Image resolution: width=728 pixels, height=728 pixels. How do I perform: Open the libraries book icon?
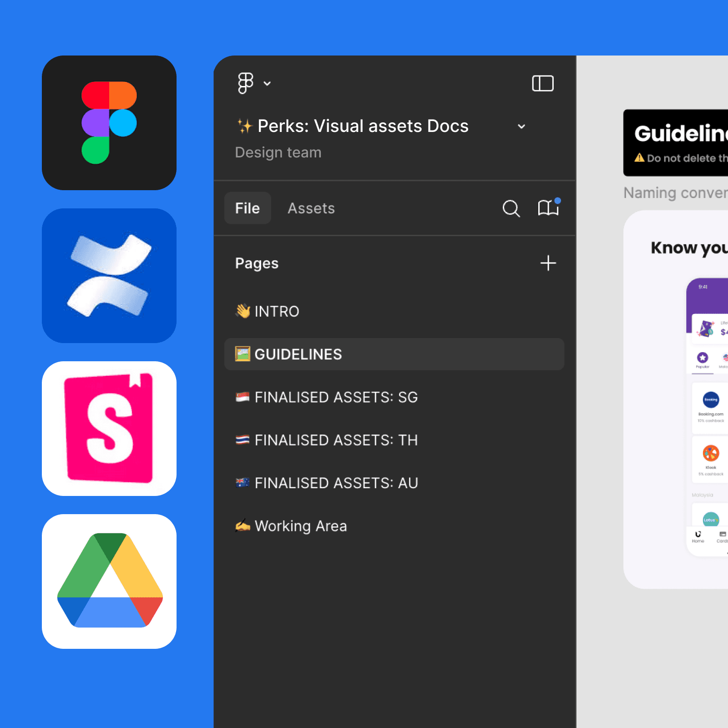[548, 207]
